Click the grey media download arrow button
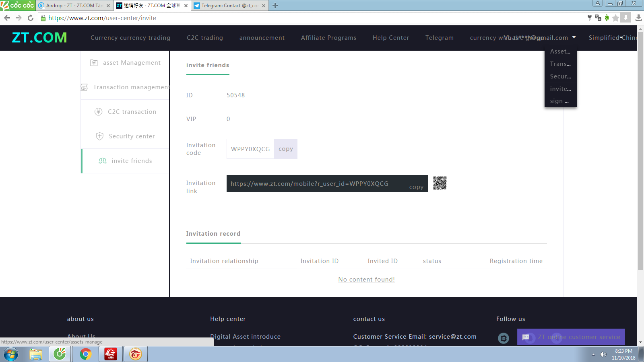 [625, 18]
